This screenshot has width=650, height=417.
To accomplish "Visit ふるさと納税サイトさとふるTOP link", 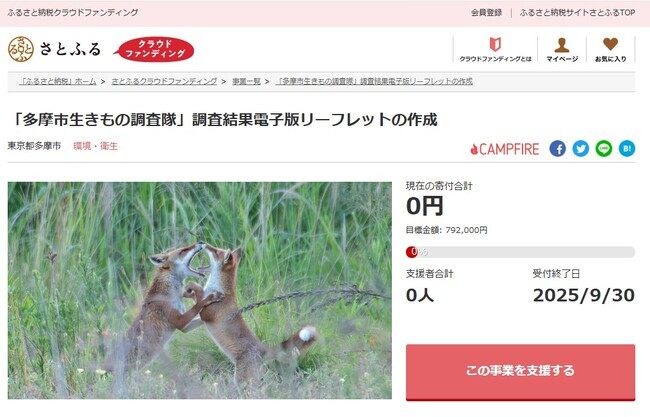I will pos(577,12).
